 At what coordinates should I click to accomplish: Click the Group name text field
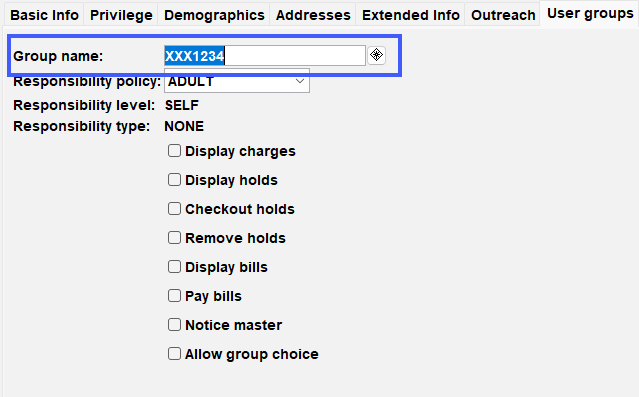[265, 55]
